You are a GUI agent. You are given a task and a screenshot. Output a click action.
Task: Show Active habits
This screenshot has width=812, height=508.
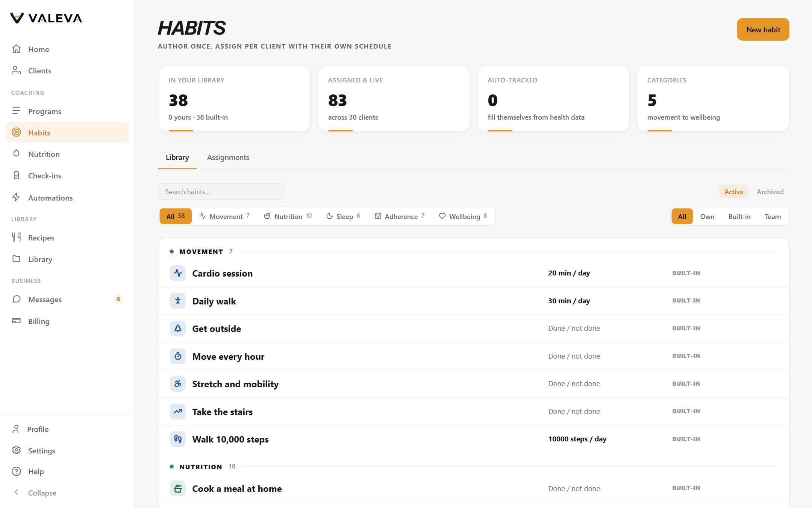pos(734,192)
